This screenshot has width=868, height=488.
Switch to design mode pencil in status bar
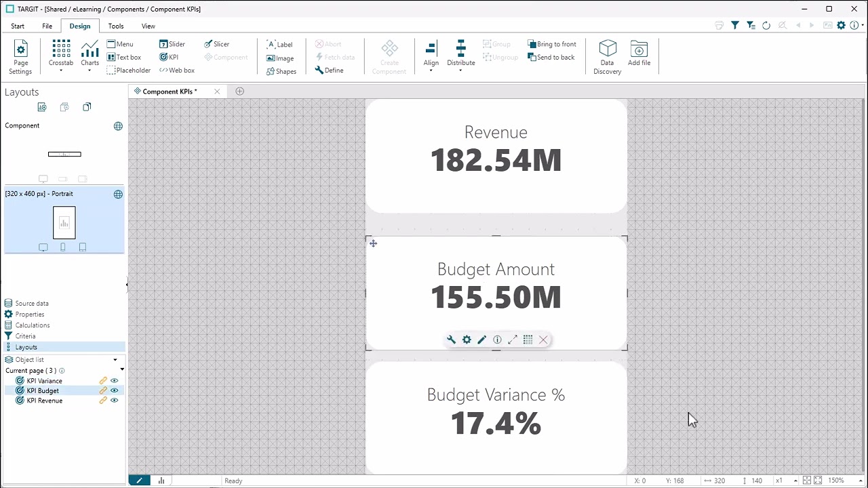pos(140,481)
